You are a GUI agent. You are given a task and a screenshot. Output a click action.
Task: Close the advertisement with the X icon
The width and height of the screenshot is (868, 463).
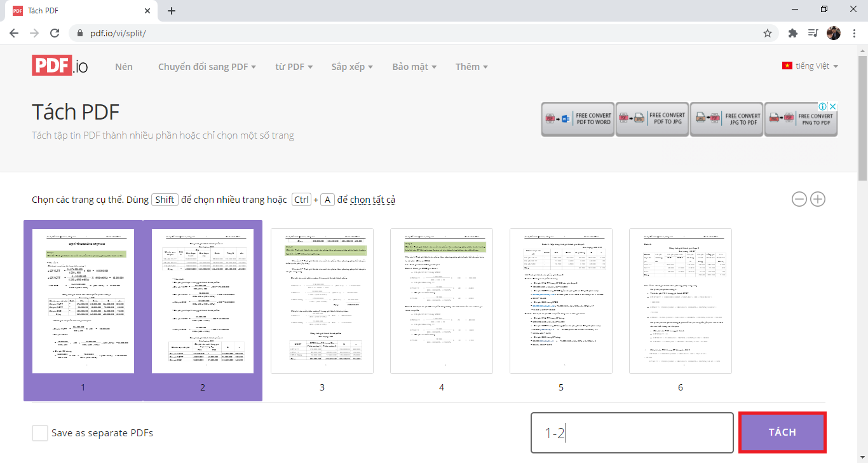point(832,107)
